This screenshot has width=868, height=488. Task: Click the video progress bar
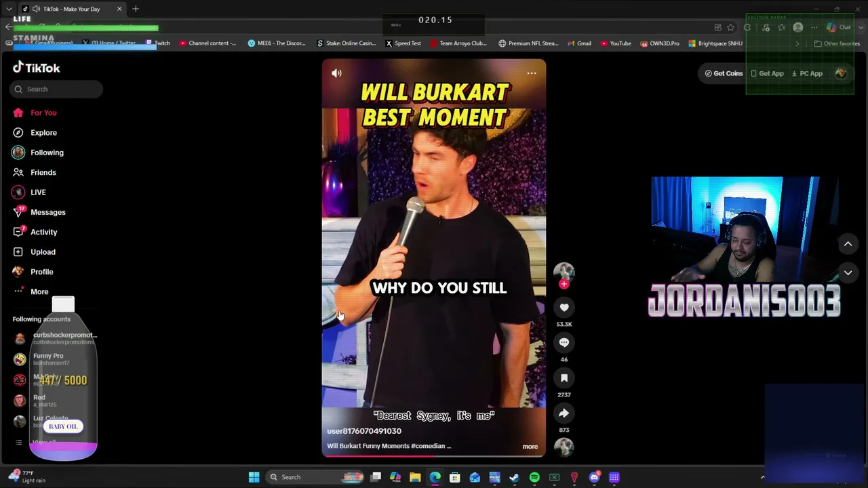point(434,455)
